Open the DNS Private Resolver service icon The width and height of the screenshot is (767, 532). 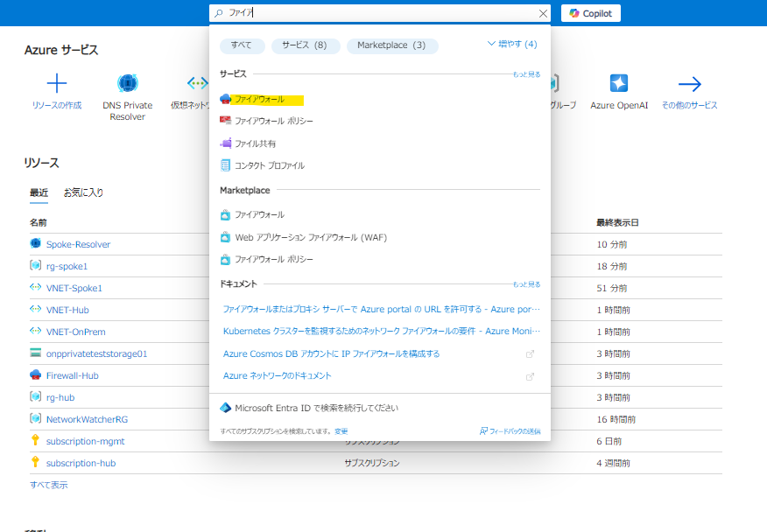pyautogui.click(x=128, y=83)
